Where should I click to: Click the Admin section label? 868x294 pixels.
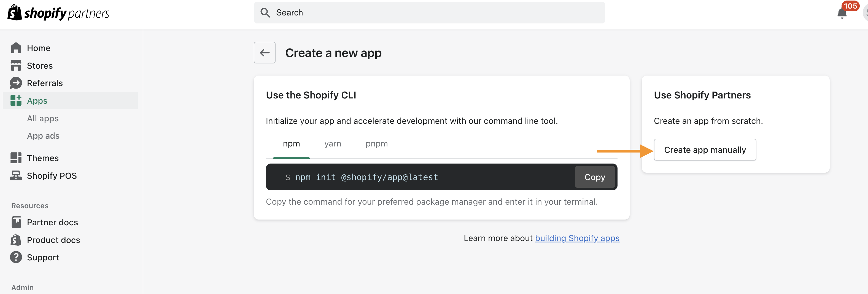pos(22,288)
